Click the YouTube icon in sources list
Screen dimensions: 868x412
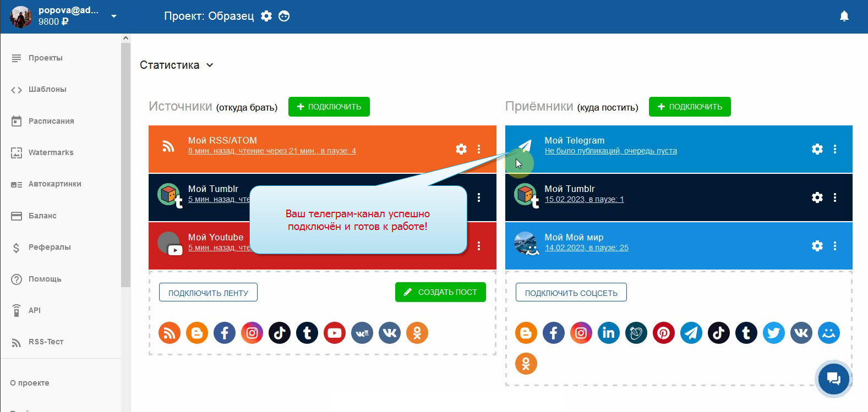click(x=334, y=333)
